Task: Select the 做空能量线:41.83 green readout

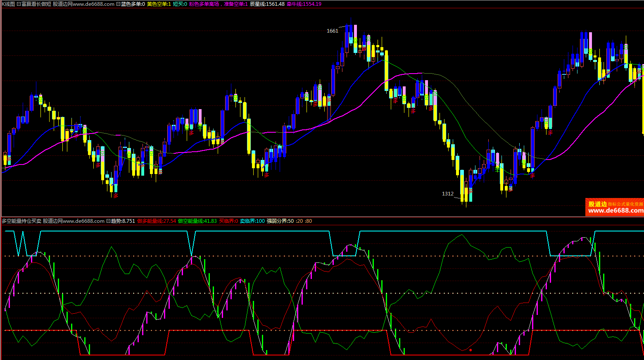Action: tap(197, 221)
